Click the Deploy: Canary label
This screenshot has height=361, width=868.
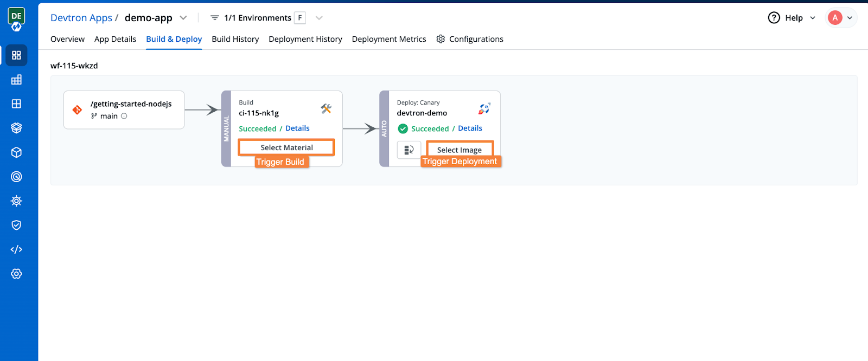click(418, 102)
